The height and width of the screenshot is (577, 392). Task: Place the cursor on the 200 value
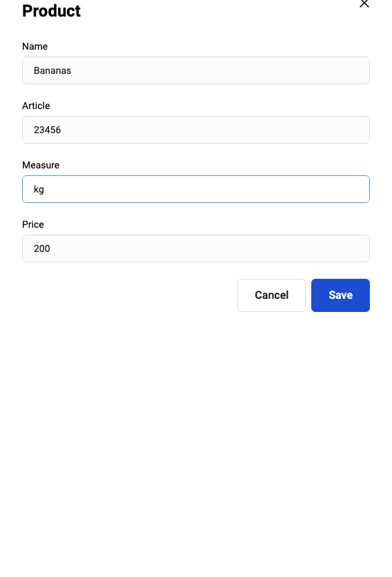click(42, 248)
